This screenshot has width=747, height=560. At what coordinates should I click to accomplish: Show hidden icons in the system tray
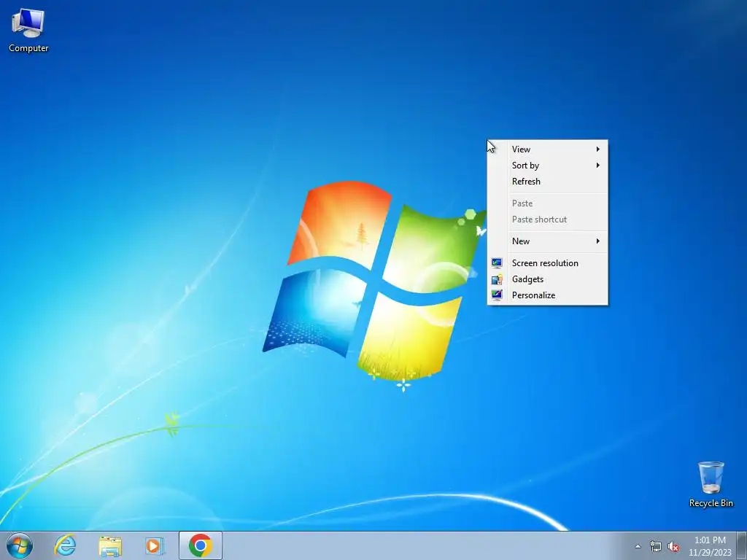pos(638,546)
